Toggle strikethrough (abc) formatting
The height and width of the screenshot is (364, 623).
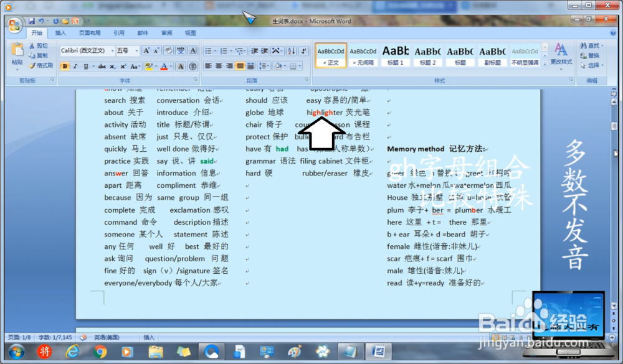pos(102,67)
